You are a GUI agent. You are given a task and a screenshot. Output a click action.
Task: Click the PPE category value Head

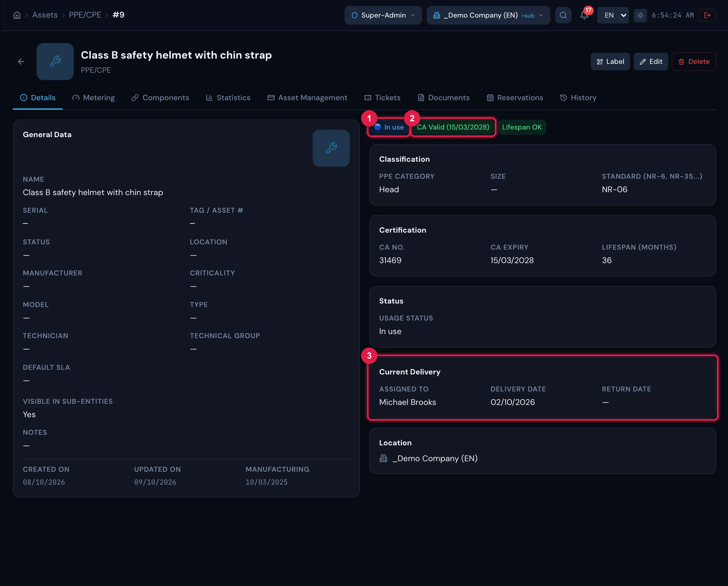[x=389, y=189]
